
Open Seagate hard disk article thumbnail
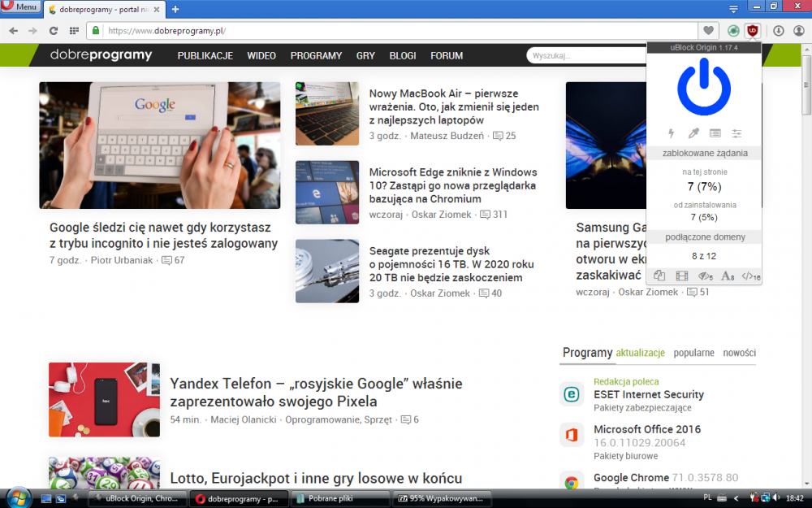click(326, 271)
